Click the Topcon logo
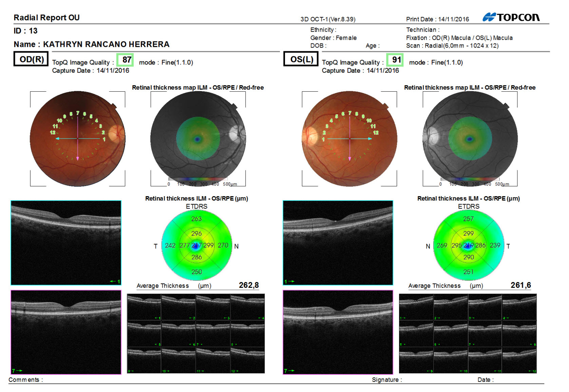The width and height of the screenshot is (569, 392). pos(511,17)
